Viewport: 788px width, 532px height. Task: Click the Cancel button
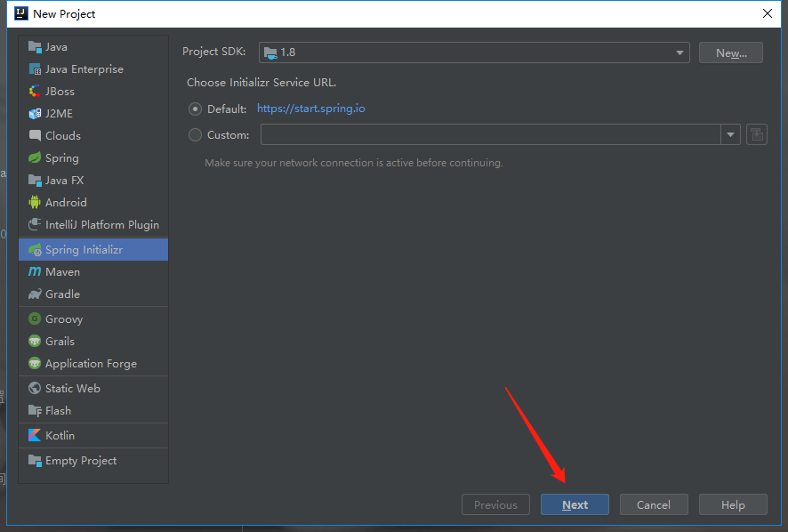(654, 504)
